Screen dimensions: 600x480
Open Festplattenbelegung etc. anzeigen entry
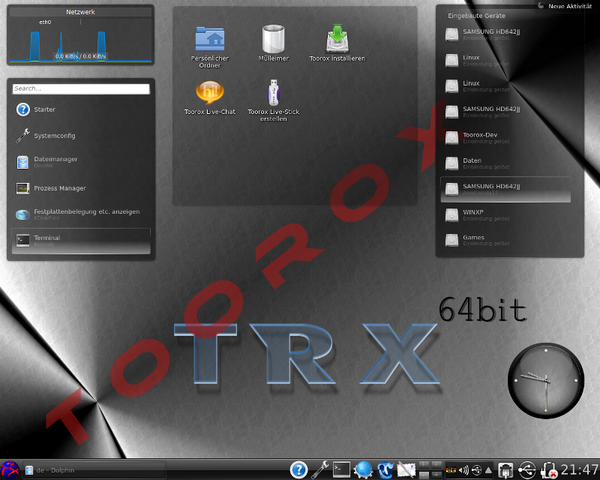point(81,214)
